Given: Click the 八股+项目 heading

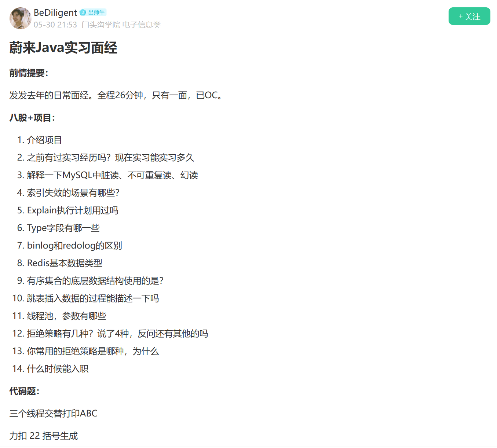Looking at the screenshot, I should (x=32, y=118).
